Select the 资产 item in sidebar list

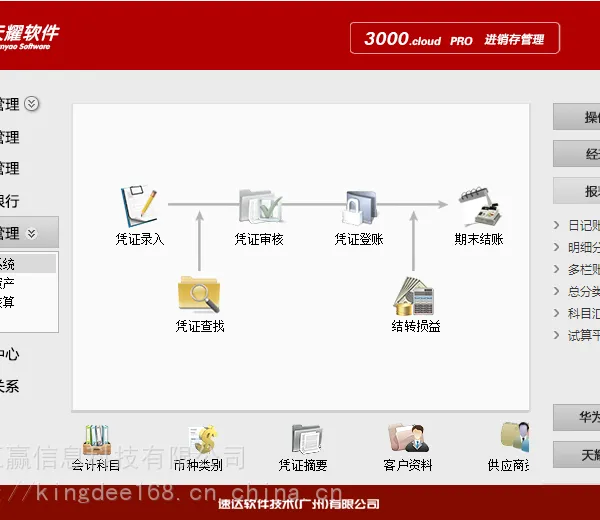tap(8, 283)
